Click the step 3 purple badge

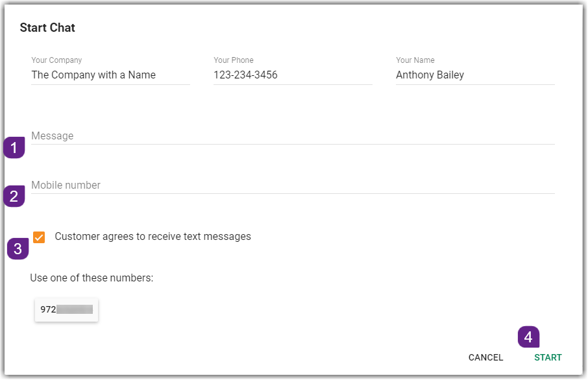(x=18, y=249)
